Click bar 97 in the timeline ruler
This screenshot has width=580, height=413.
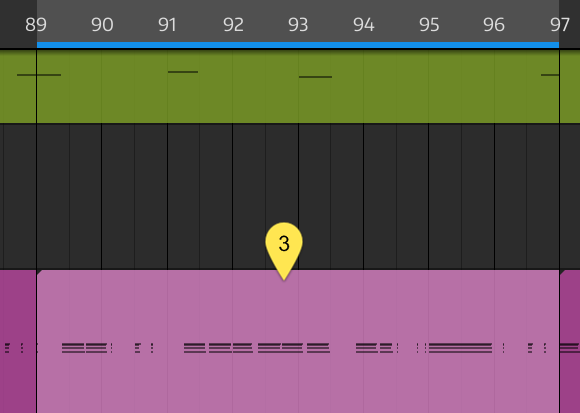pyautogui.click(x=560, y=25)
